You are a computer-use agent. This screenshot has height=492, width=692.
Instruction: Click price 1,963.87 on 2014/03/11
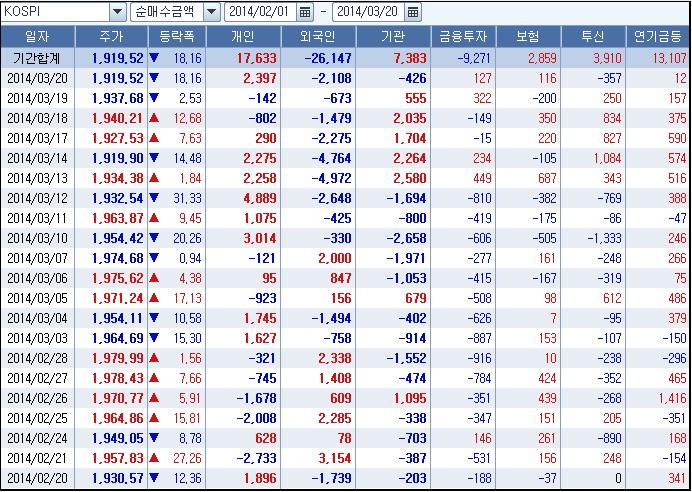click(x=118, y=218)
